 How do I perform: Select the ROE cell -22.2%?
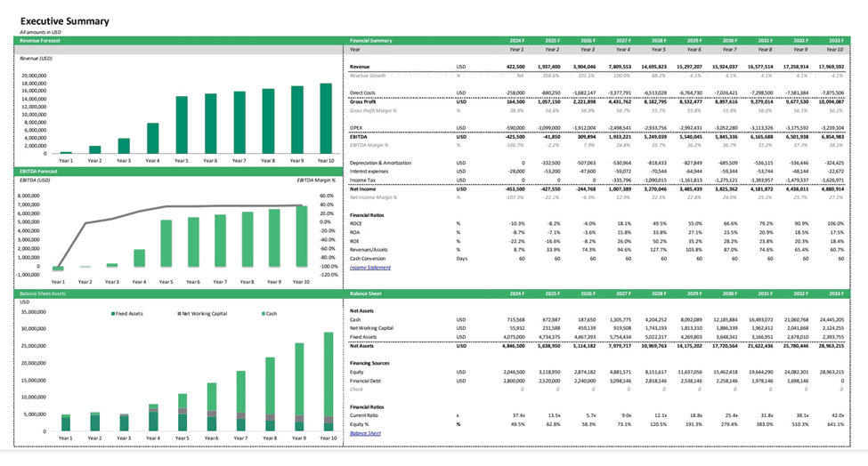pyautogui.click(x=517, y=241)
